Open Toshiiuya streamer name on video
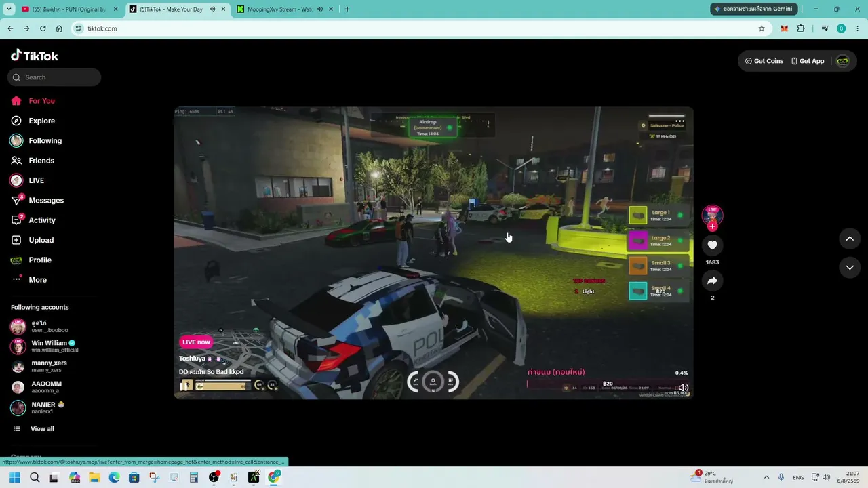The height and width of the screenshot is (488, 868). pos(192,359)
